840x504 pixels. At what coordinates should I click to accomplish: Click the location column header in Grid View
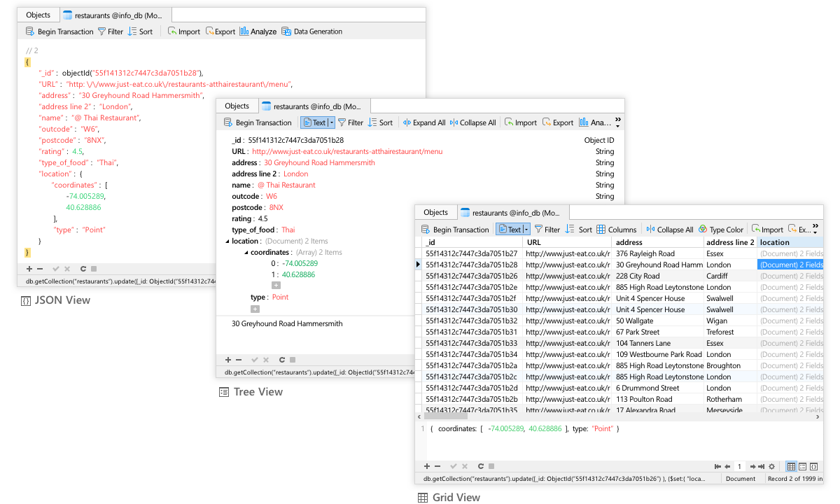point(790,242)
